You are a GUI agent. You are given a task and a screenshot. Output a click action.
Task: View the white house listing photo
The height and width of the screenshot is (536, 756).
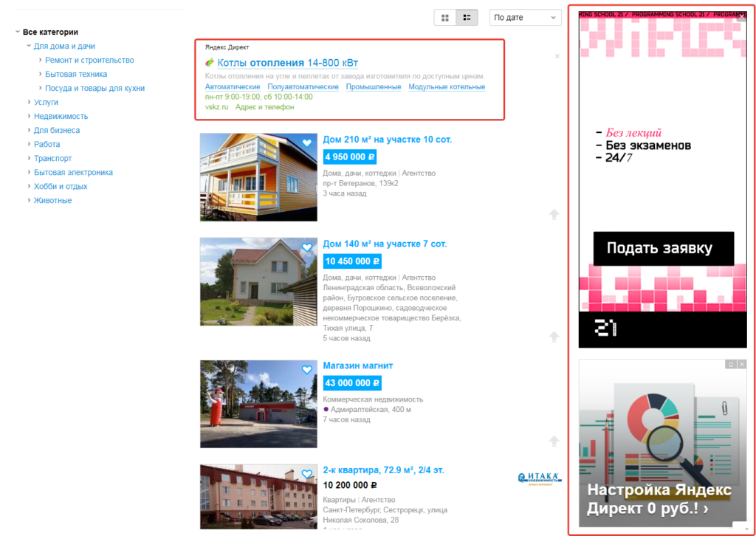coord(258,281)
